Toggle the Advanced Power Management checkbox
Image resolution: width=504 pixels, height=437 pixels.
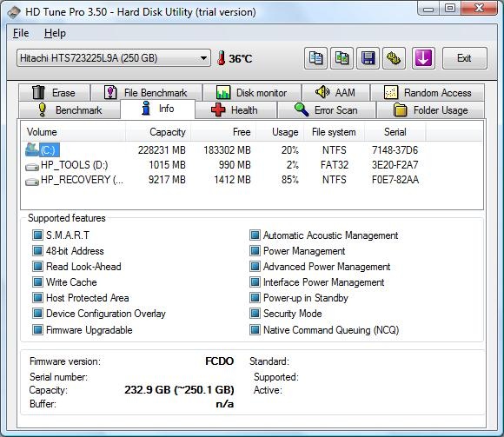click(255, 266)
